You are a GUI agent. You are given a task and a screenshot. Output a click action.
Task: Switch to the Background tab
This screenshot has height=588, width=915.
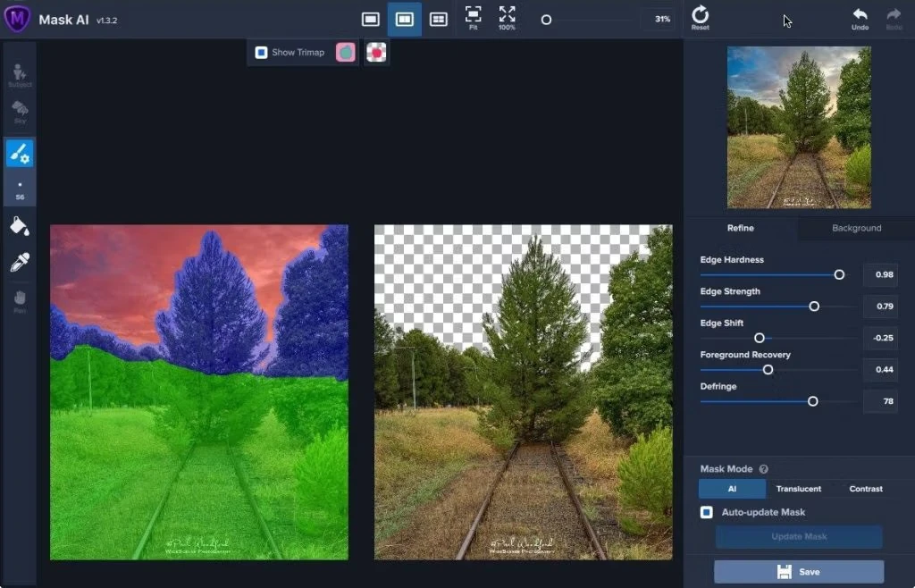click(856, 228)
